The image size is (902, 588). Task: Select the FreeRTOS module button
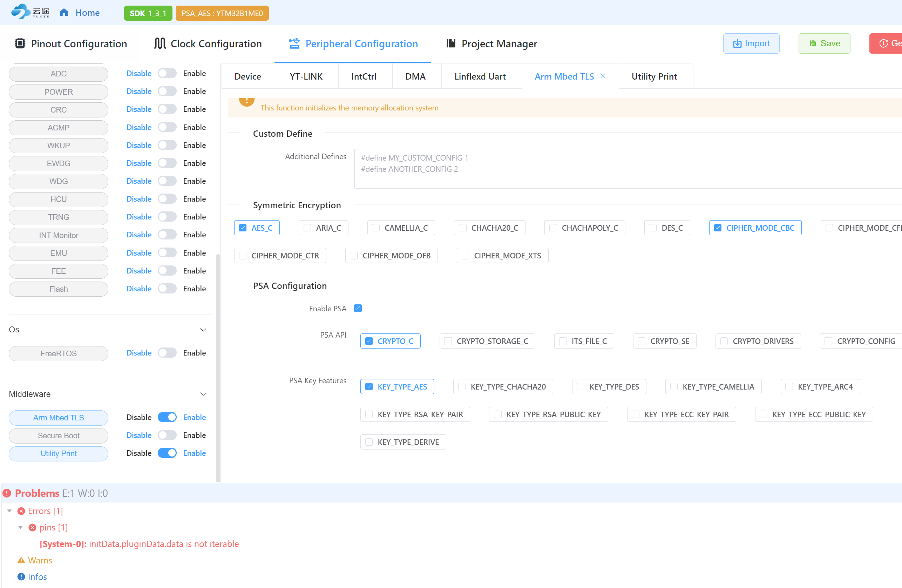[x=58, y=353]
